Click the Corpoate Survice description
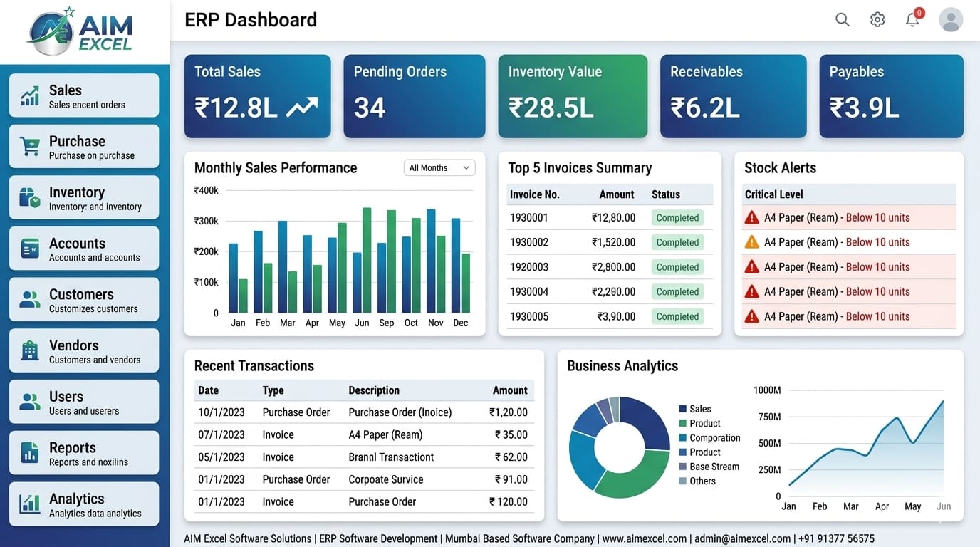 pyautogui.click(x=386, y=479)
